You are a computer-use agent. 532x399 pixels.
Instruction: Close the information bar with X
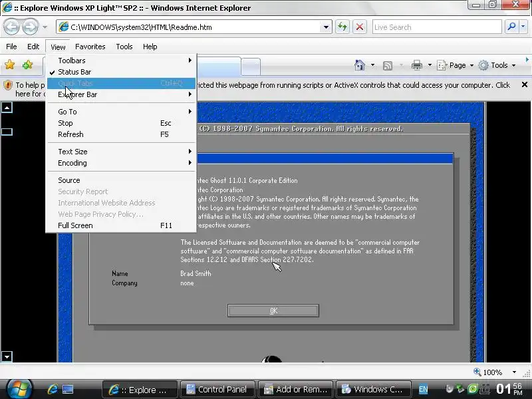(x=524, y=84)
